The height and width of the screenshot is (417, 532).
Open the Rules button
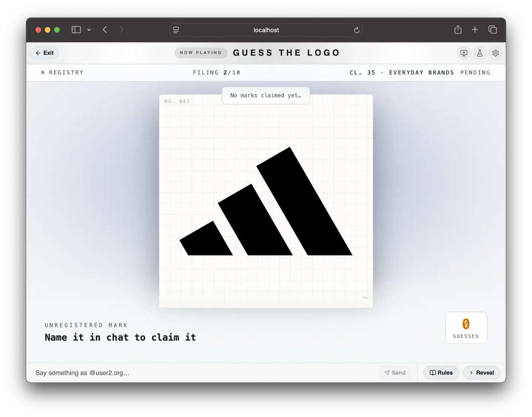(x=441, y=373)
